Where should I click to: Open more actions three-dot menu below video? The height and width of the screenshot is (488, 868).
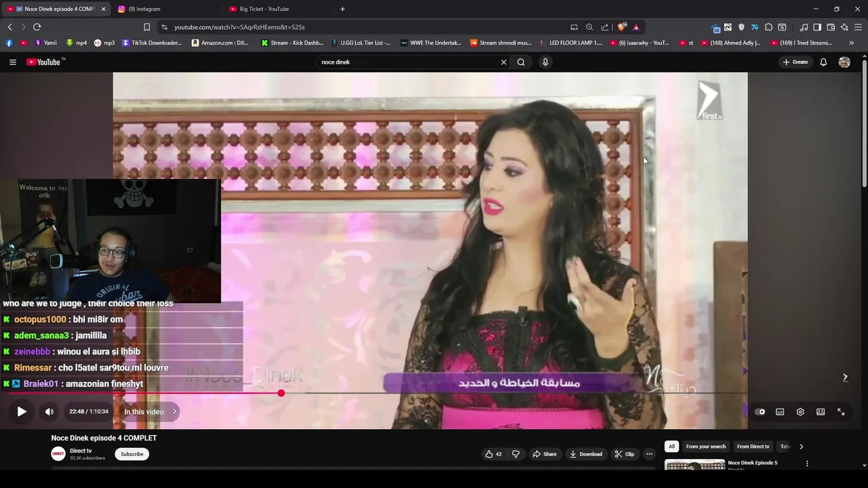click(x=649, y=454)
